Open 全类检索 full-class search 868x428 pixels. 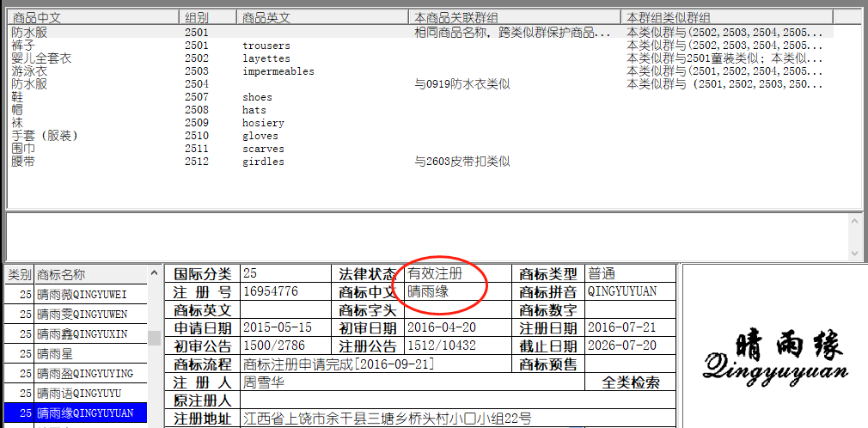point(631,382)
